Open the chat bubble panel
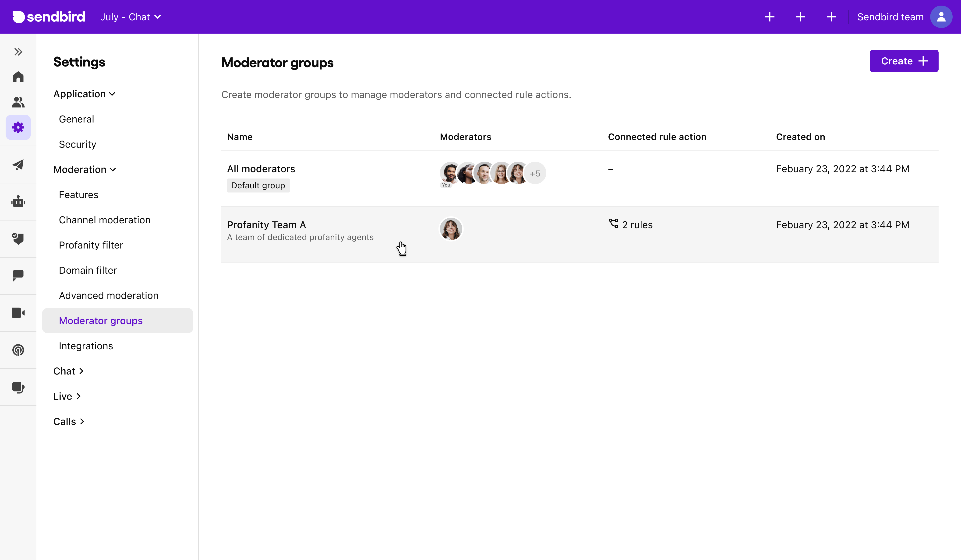Screen dimensions: 961x560 tap(18, 276)
